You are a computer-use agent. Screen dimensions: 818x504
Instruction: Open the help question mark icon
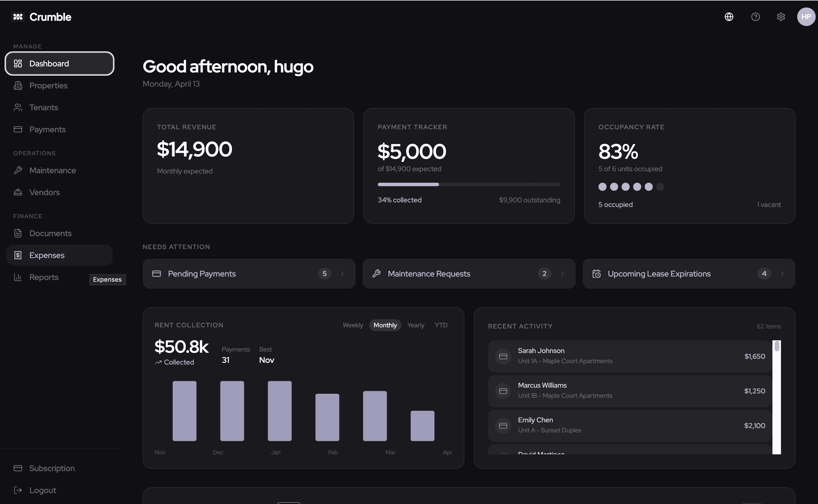pyautogui.click(x=755, y=17)
